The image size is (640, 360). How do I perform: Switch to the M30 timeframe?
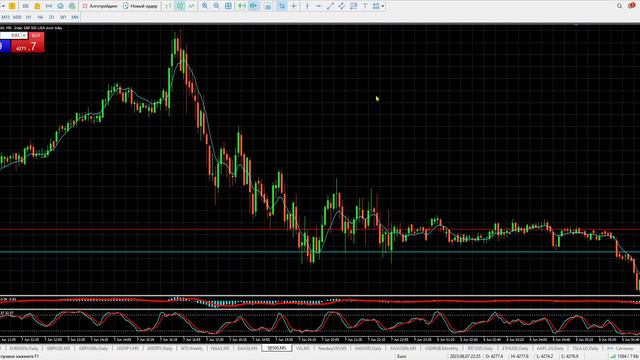pyautogui.click(x=17, y=17)
